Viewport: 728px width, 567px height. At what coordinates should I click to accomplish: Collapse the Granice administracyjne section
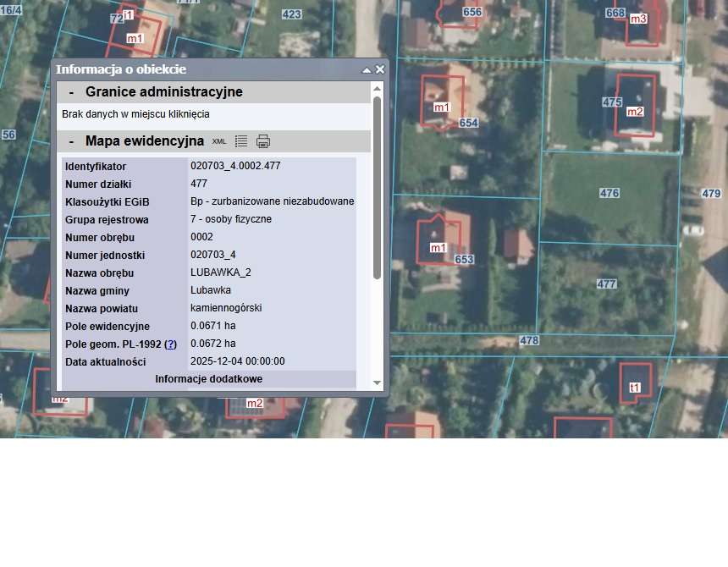click(x=71, y=92)
